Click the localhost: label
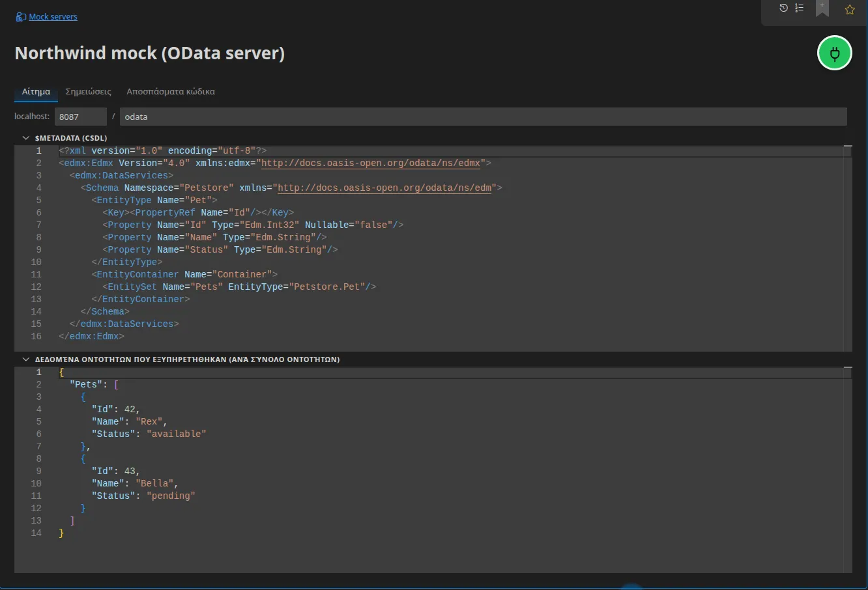Screen dimensions: 868x590 coord(32,117)
